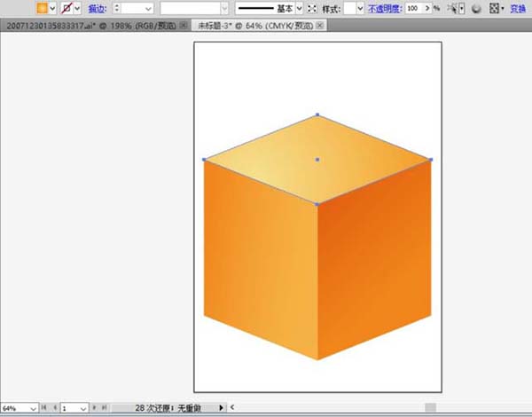Switch to the 20071230135833317.ai document tab
Image resolution: width=532 pixels, height=417 pixels.
click(x=91, y=26)
